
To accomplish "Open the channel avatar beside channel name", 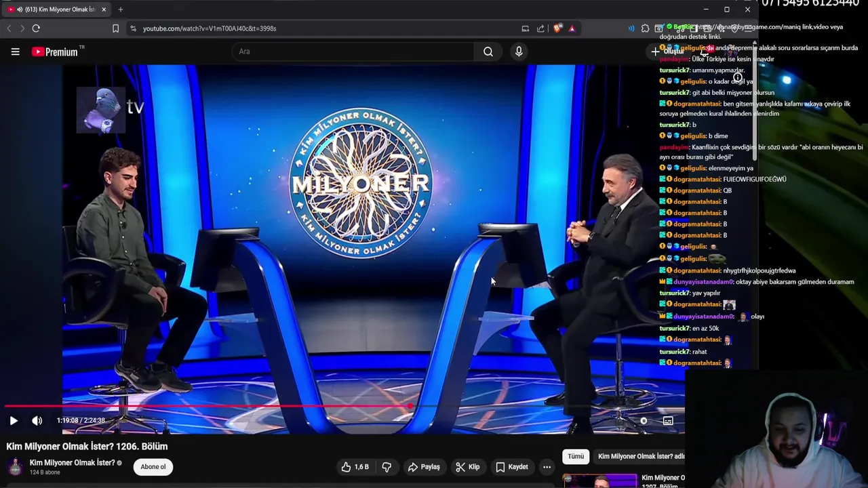I will coord(15,467).
